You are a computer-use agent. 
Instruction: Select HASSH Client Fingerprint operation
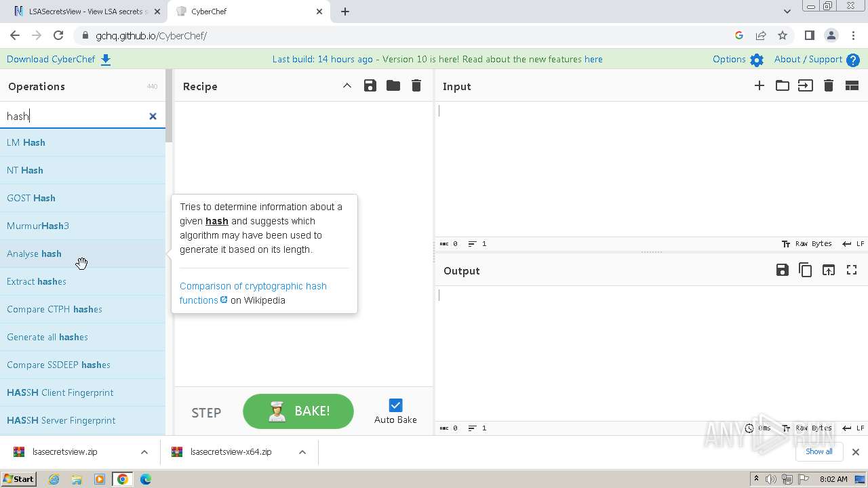pyautogui.click(x=83, y=392)
